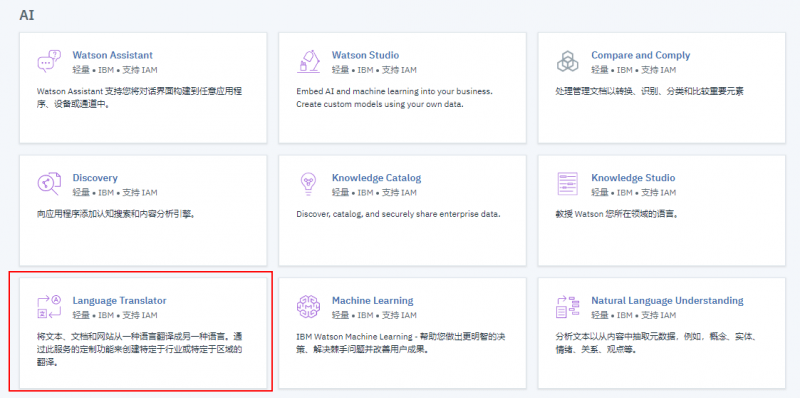Click the '教授 Watson' Knowledge Studio description

(616, 214)
